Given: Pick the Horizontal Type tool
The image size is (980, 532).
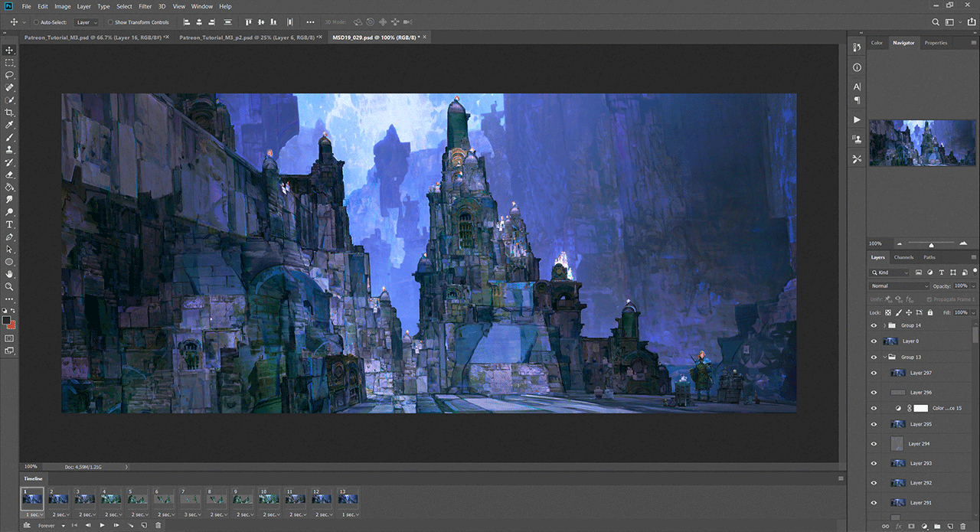Looking at the screenshot, I should coord(9,224).
